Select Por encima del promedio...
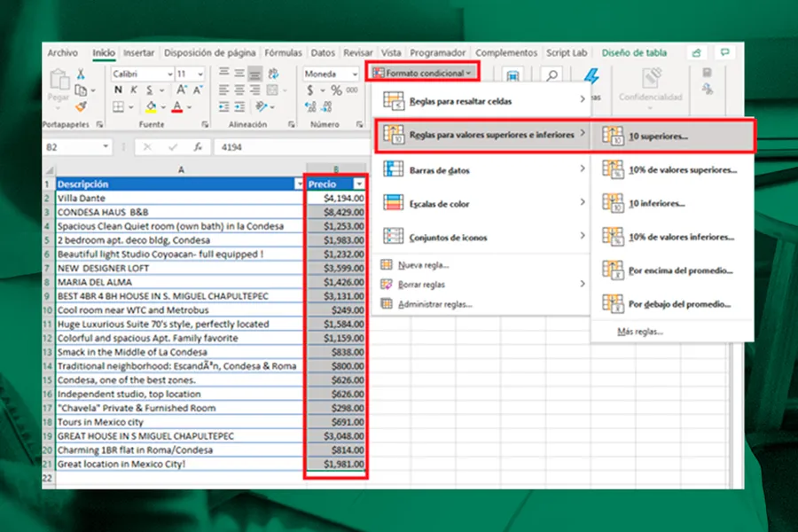Screen dimensions: 798x532 point(672,270)
